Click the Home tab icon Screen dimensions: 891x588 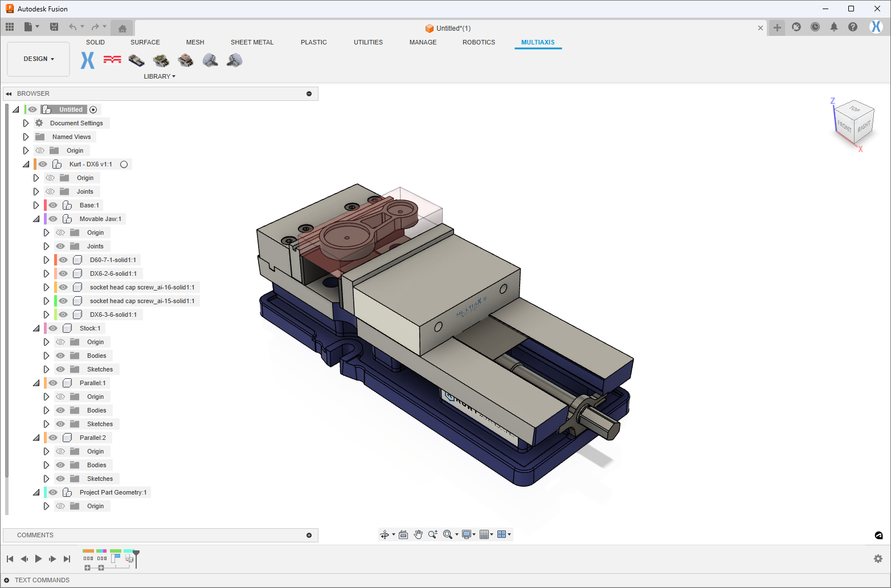click(122, 28)
